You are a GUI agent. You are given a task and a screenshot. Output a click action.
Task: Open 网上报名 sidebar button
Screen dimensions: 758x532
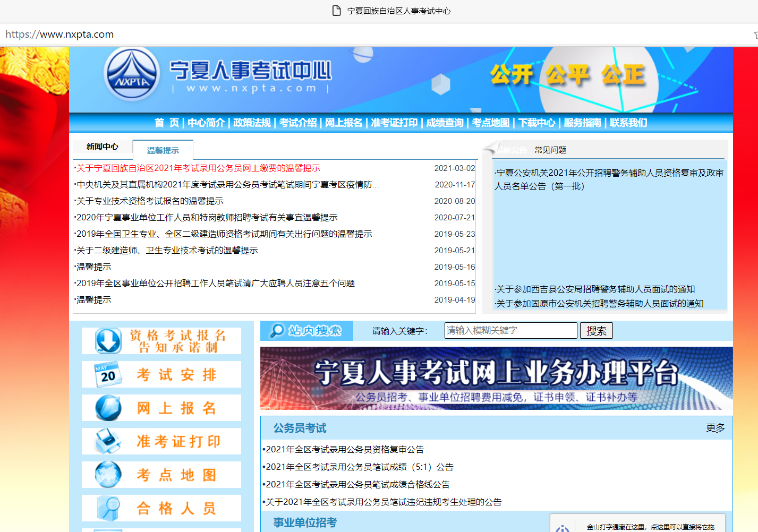[x=161, y=408]
